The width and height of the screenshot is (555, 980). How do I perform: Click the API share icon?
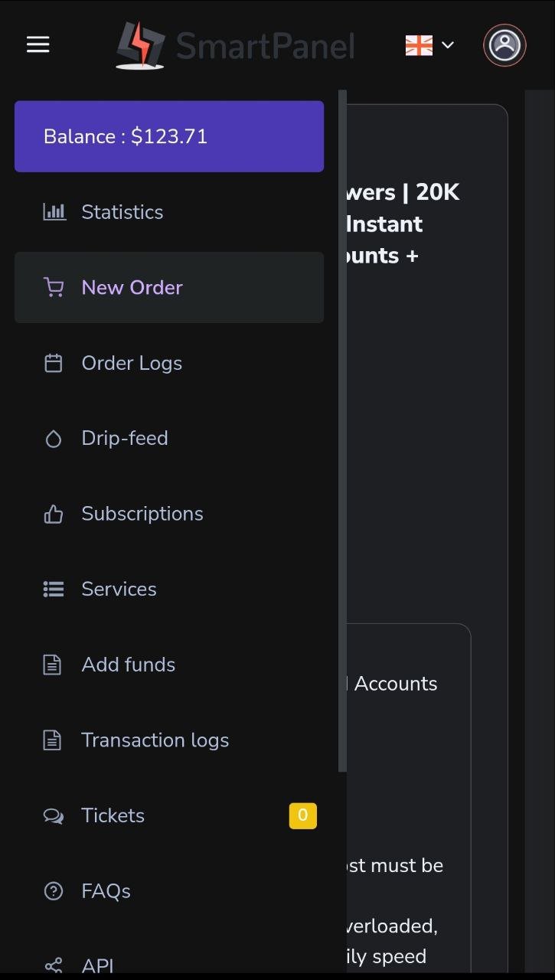pos(54,965)
